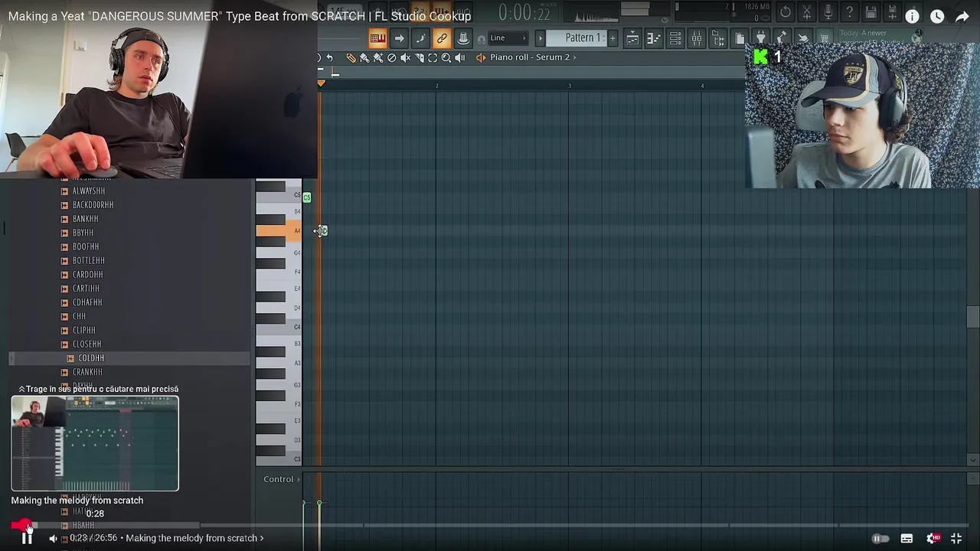The image size is (980, 551).
Task: Open the Channel rack icon
Action: [675, 38]
